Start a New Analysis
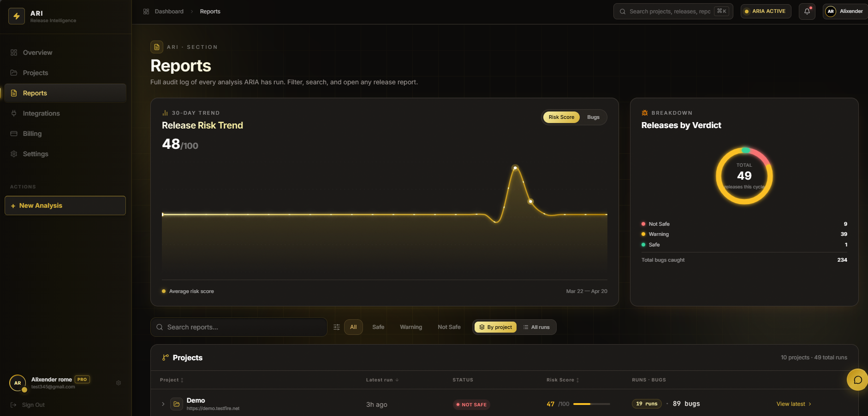The width and height of the screenshot is (868, 416). click(x=65, y=205)
